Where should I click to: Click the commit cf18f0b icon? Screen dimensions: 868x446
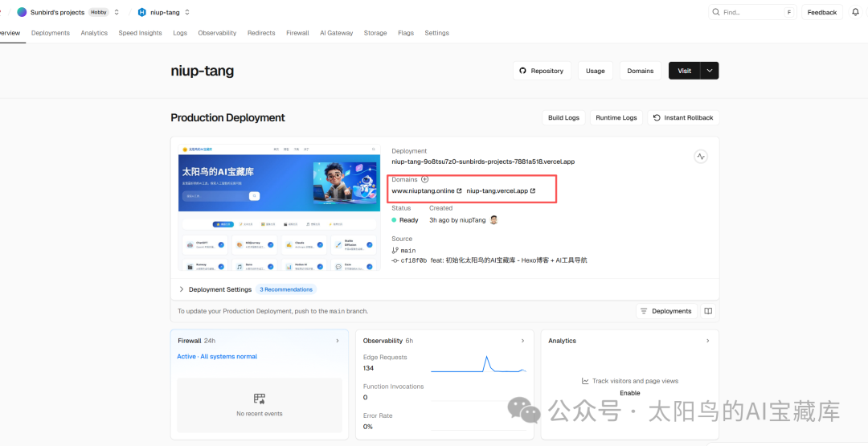click(395, 260)
